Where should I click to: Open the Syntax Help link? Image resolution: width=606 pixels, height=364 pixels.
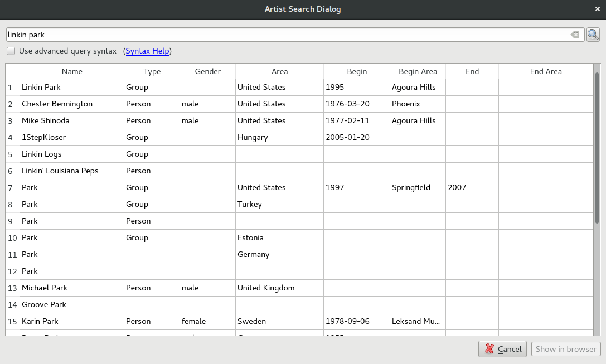[x=147, y=51]
